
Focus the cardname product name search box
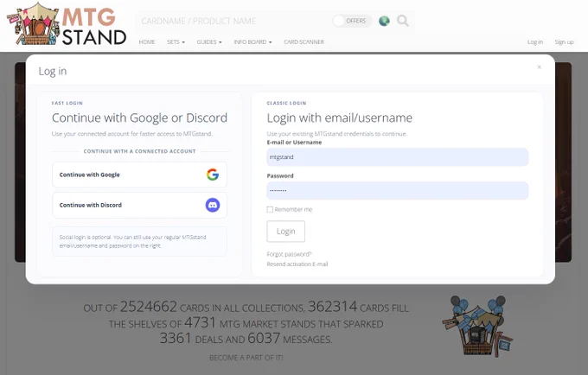[x=234, y=21]
